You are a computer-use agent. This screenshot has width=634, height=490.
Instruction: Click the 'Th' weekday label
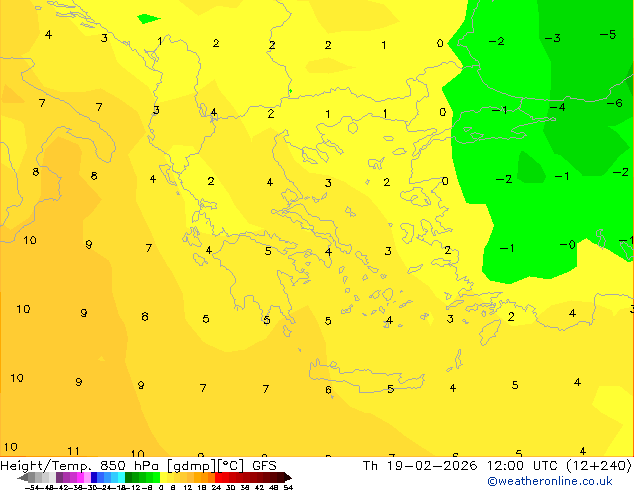coord(370,466)
